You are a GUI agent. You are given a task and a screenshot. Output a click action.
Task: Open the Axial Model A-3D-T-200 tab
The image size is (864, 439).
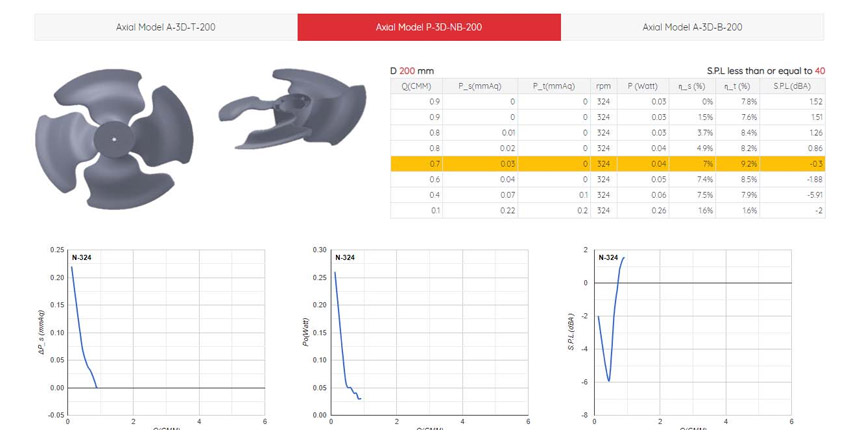(x=165, y=27)
